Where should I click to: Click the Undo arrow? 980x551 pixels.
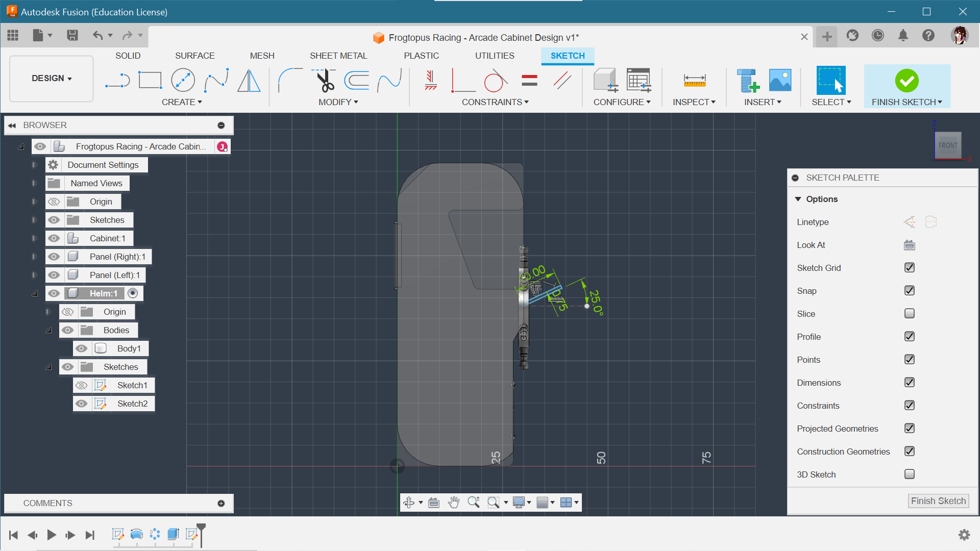97,35
